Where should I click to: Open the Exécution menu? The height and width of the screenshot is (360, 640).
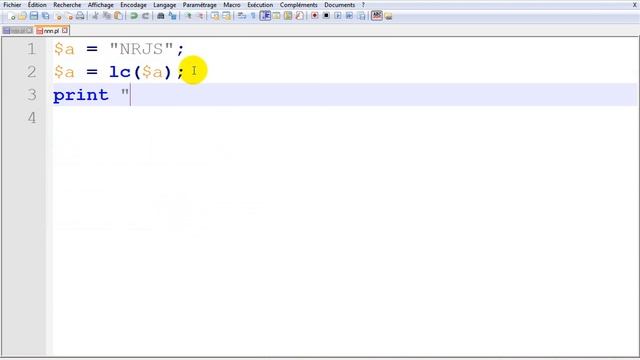click(260, 5)
